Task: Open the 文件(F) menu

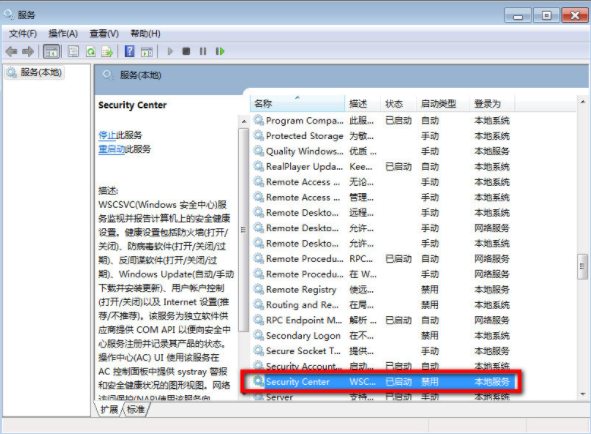Action: pos(23,34)
